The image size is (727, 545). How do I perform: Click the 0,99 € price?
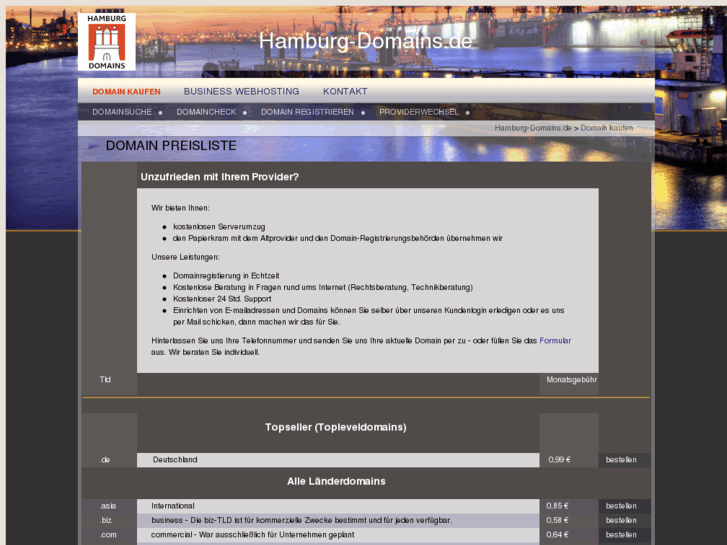tap(559, 460)
